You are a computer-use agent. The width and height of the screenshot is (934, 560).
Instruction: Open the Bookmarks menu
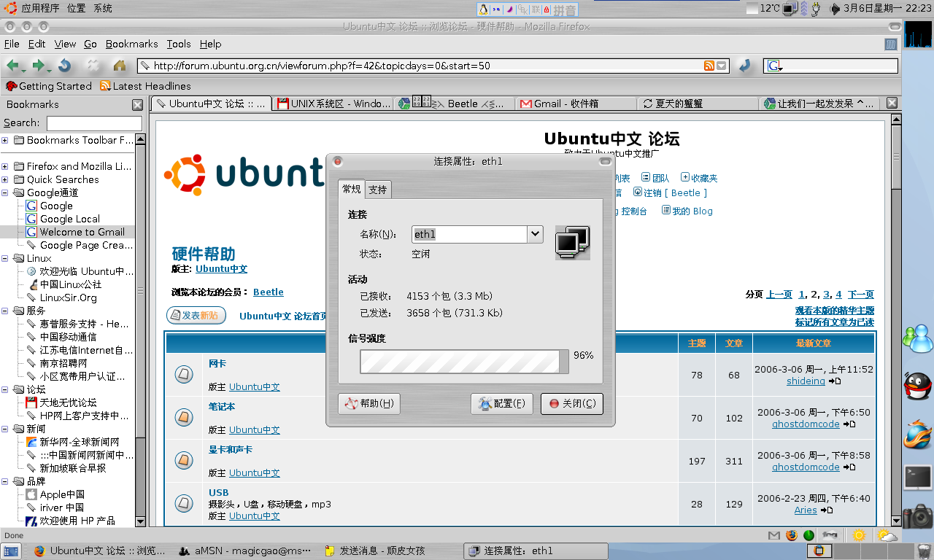pyautogui.click(x=131, y=44)
